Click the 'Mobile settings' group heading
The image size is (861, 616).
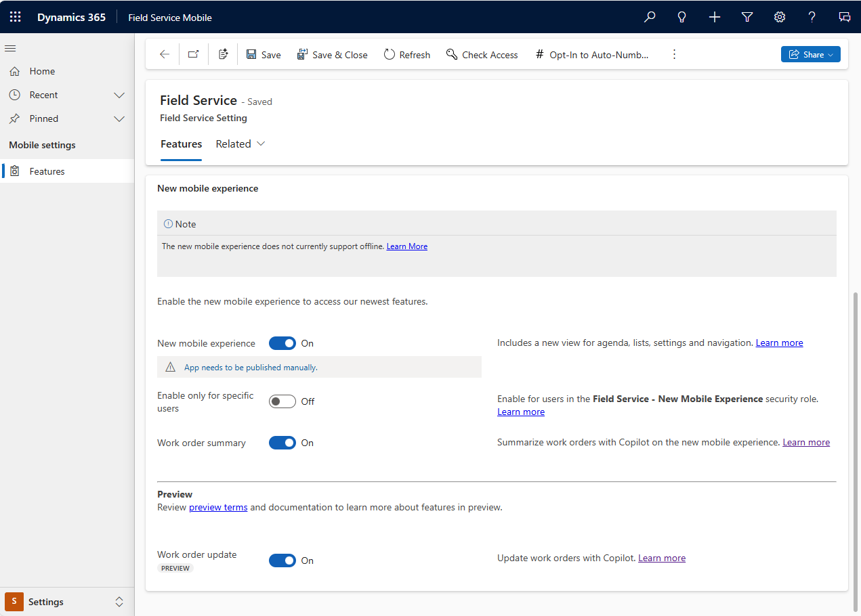tap(42, 145)
